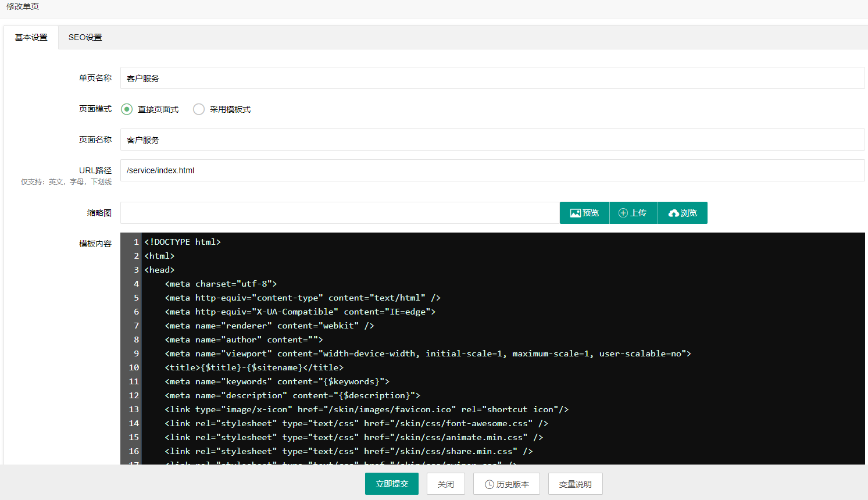The height and width of the screenshot is (500, 868).
Task: Click line number 16 in gutter
Action: (134, 451)
